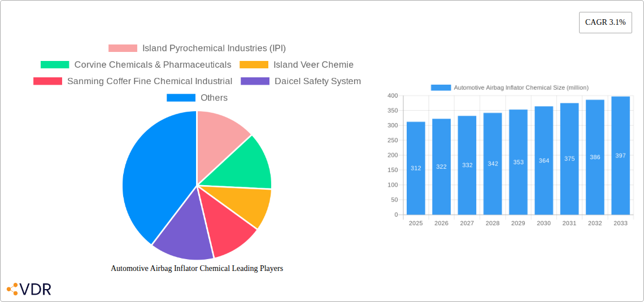Click Automotive Airbag Inflator Chemical Leading Players title
This screenshot has height=302, width=644.
197,268
